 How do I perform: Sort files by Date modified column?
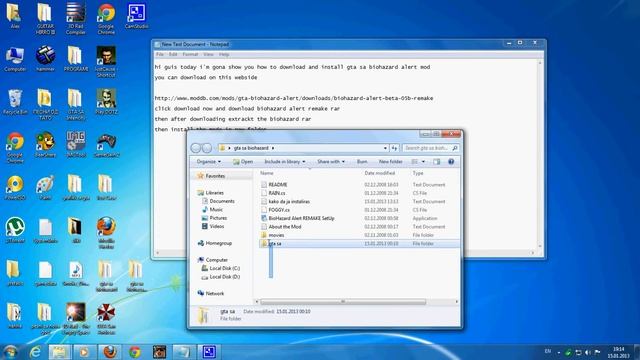[380, 173]
